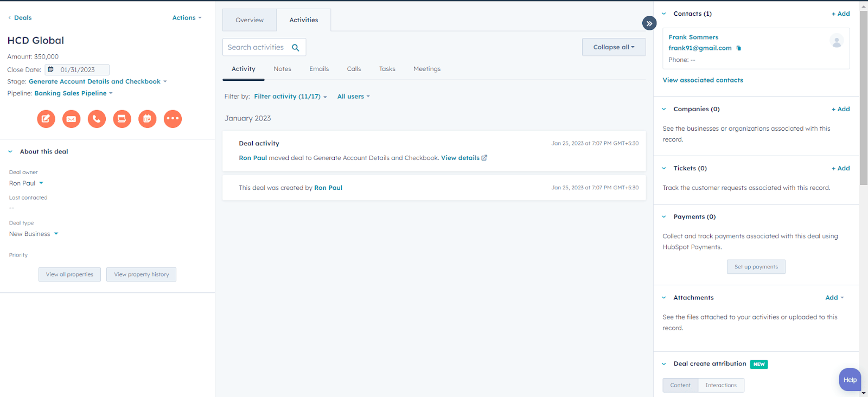Open the Notes sub-tab

point(283,69)
